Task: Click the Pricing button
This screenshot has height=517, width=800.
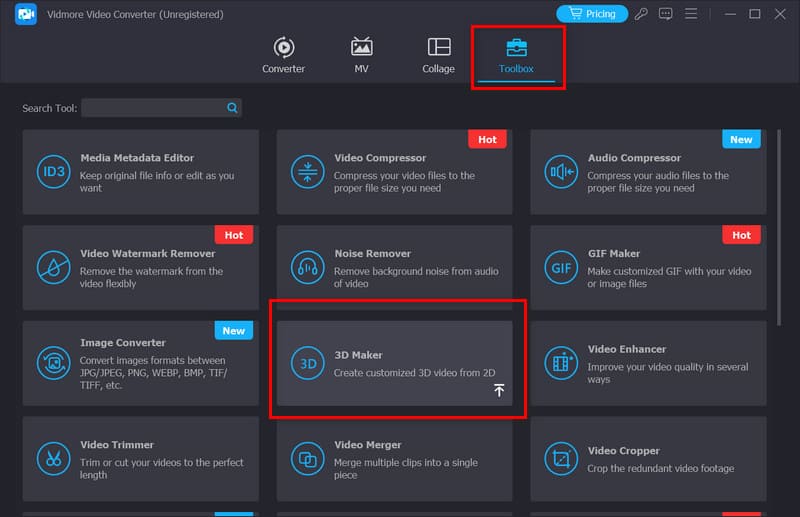Action: (x=592, y=14)
